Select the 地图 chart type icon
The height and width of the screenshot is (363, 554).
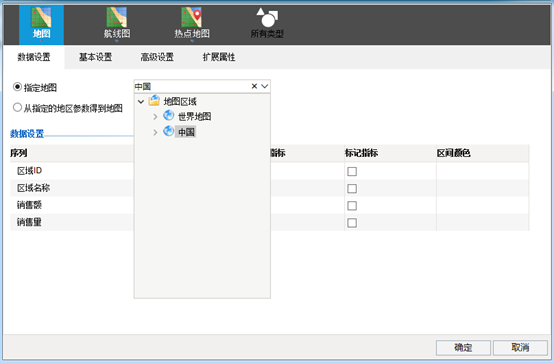coord(41,18)
